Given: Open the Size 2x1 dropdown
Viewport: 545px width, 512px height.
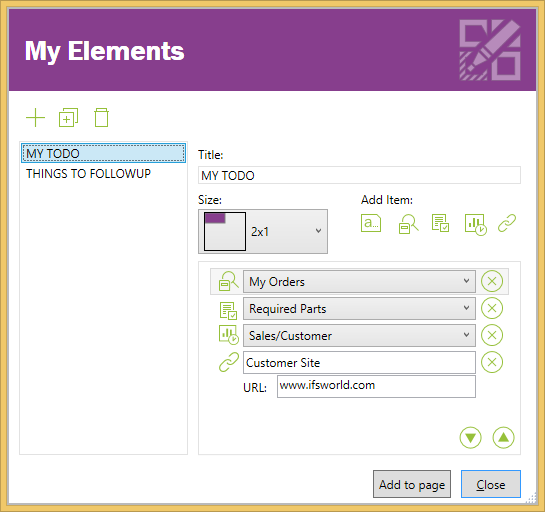Looking at the screenshot, I should [x=263, y=231].
